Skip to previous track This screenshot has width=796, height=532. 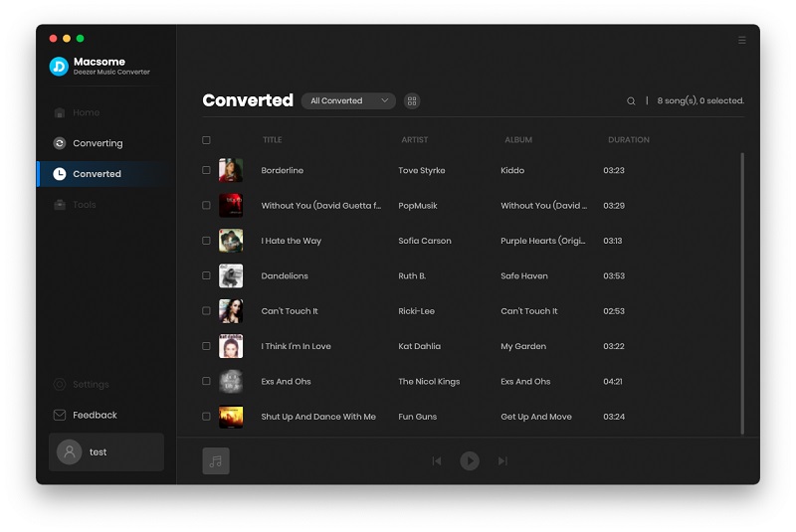pyautogui.click(x=437, y=461)
